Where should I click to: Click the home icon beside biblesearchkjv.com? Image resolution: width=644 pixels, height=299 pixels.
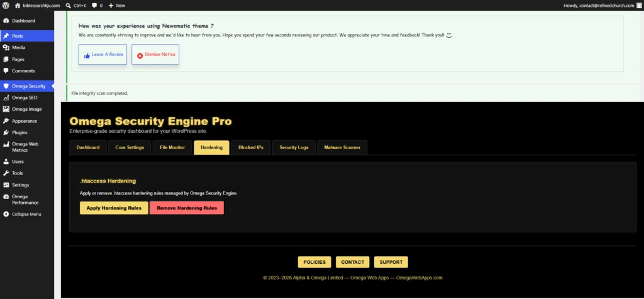(17, 5)
